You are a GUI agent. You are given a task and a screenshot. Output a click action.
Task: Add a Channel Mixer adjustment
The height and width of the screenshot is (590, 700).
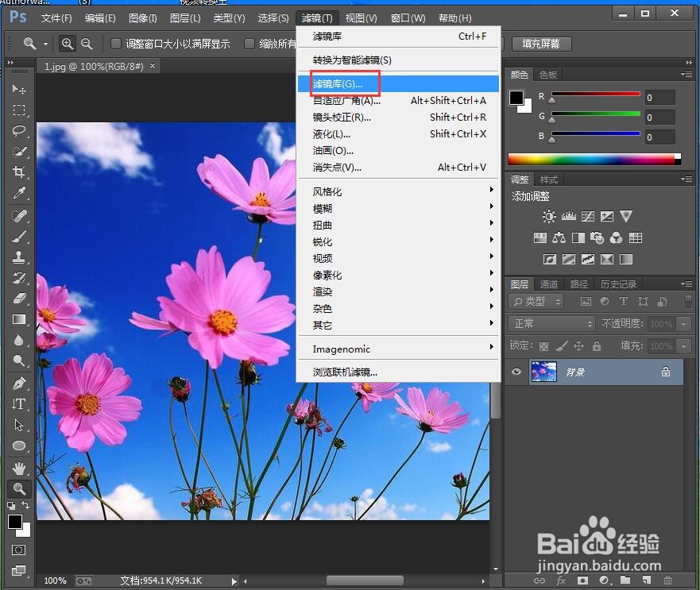(616, 238)
